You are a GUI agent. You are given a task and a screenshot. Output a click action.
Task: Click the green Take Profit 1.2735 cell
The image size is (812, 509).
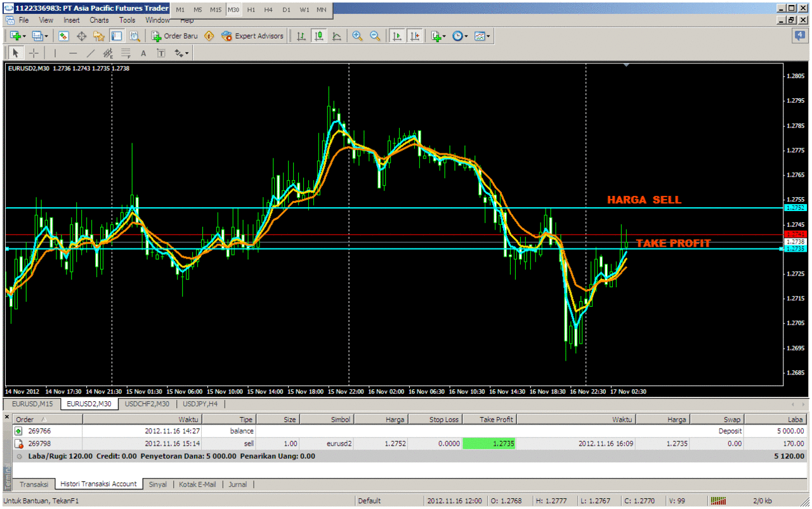(488, 444)
